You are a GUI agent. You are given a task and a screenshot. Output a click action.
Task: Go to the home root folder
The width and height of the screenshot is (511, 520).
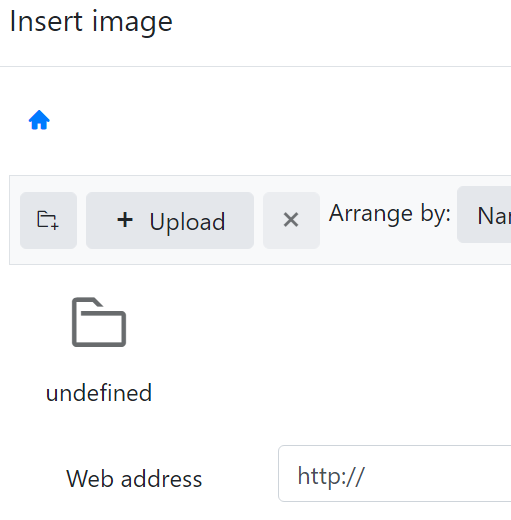coord(39,120)
